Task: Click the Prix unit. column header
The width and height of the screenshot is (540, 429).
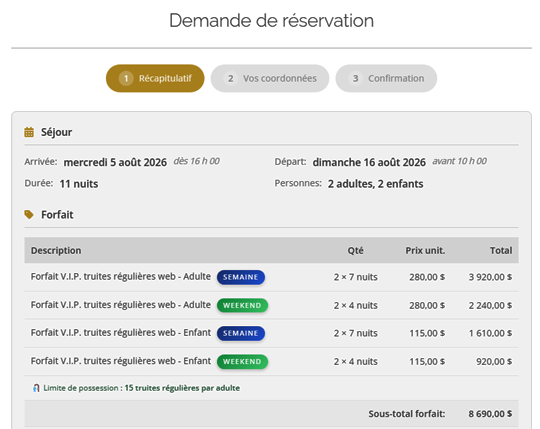Action: click(425, 251)
